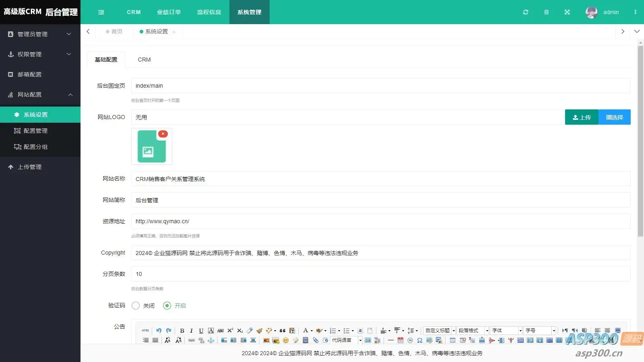
Task: Open 系统管理 top navigation item
Action: [250, 12]
